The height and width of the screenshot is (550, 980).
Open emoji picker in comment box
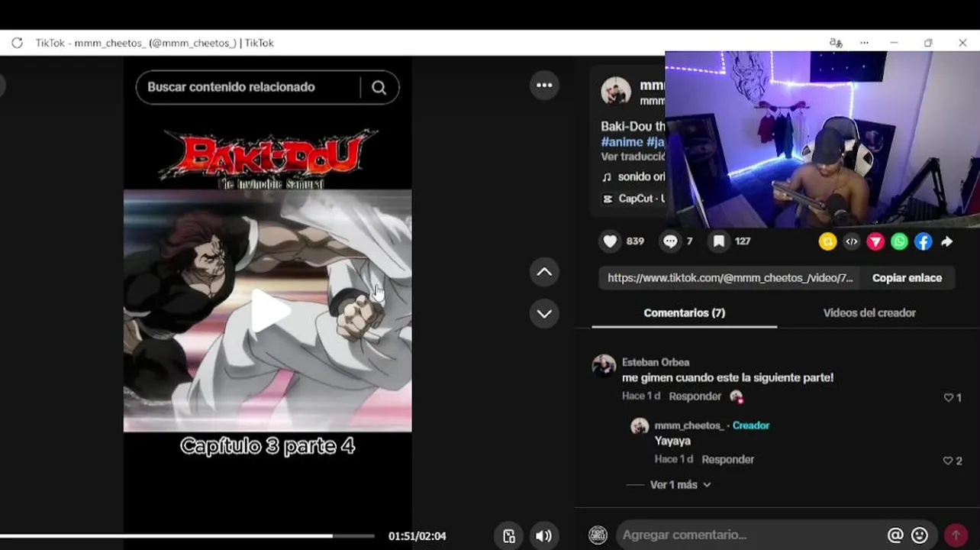click(920, 535)
